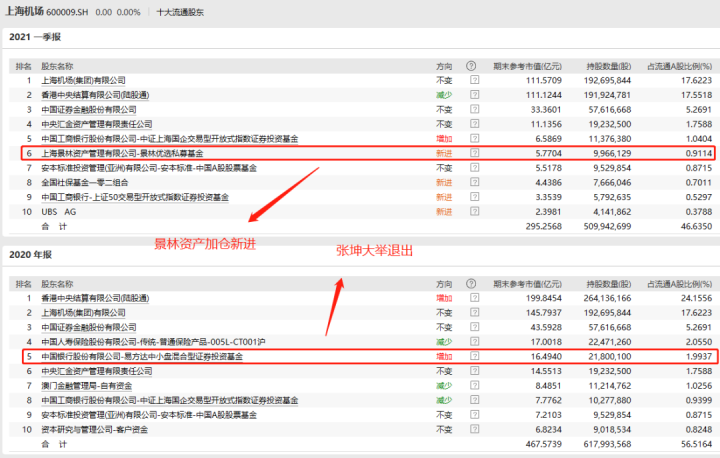The width and height of the screenshot is (720, 458).
Task: Click the question icon for 澳门金融管理局-自有资金
Action: coord(474,385)
